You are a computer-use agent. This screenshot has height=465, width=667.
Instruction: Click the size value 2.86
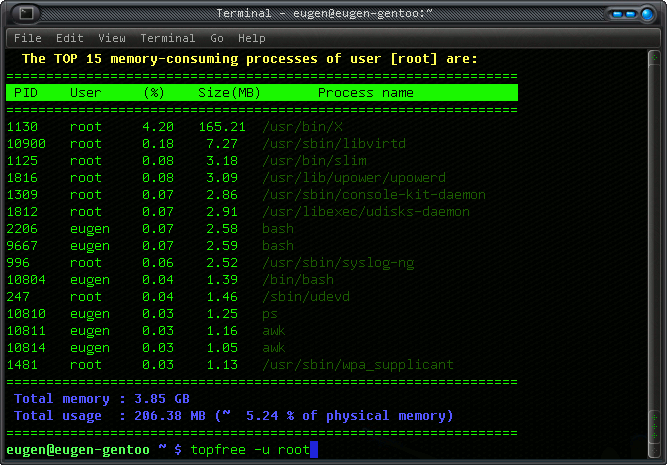(222, 195)
